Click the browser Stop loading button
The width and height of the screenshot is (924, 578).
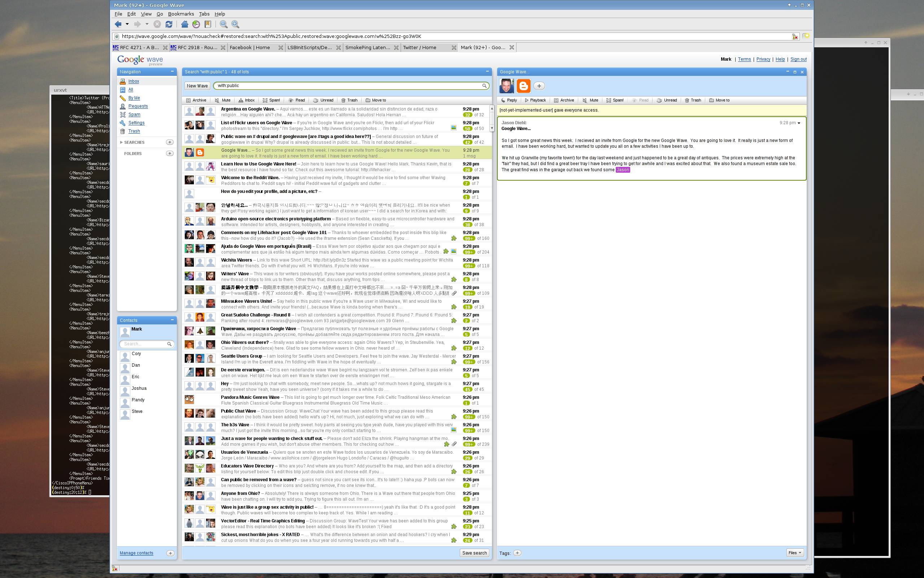[x=157, y=25]
